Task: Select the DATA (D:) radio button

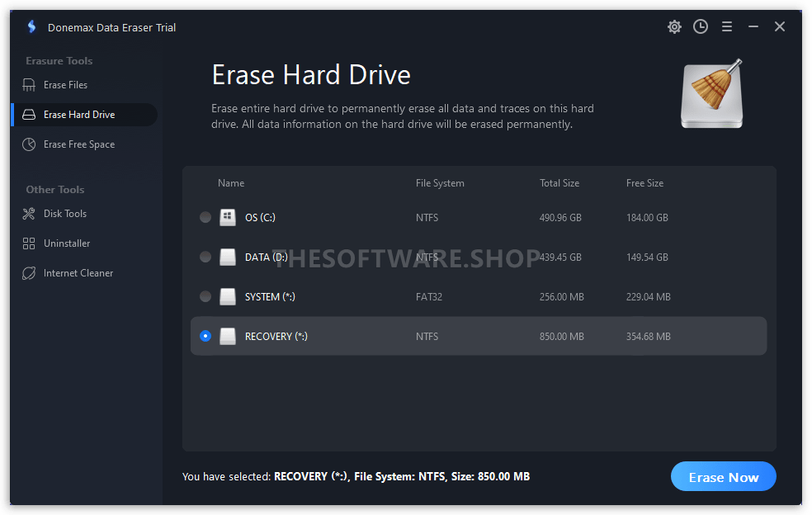Action: 205,257
